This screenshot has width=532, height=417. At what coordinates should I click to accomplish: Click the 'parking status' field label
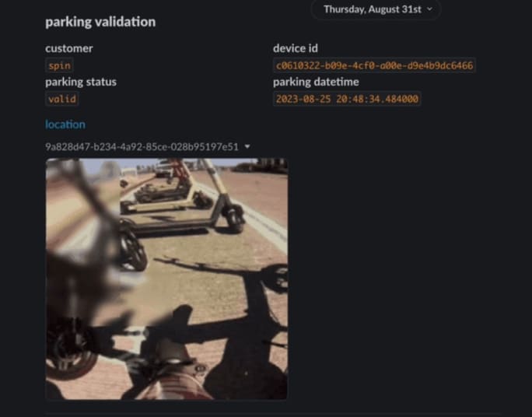pyautogui.click(x=81, y=82)
